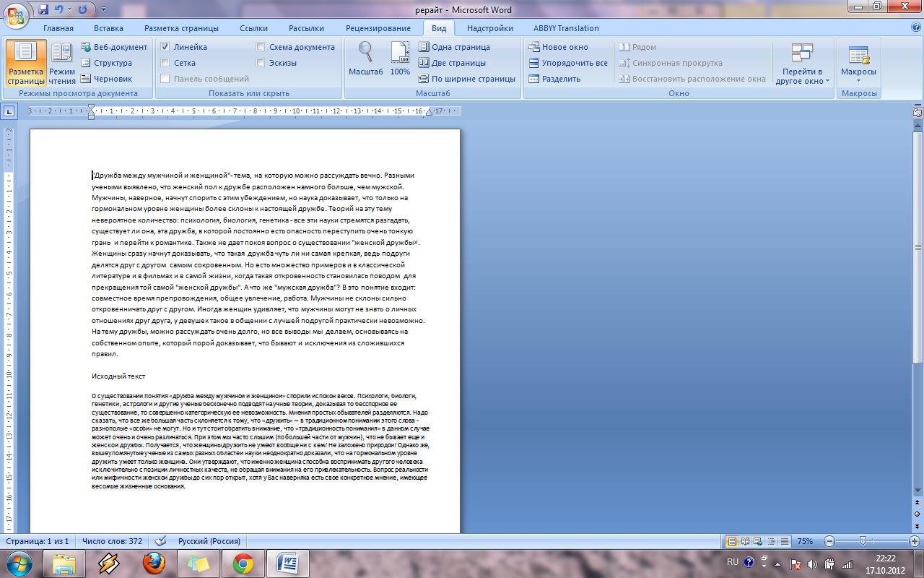Click Previous Page double-arrow button
Viewport: 924px width, 578px height.
918,502
